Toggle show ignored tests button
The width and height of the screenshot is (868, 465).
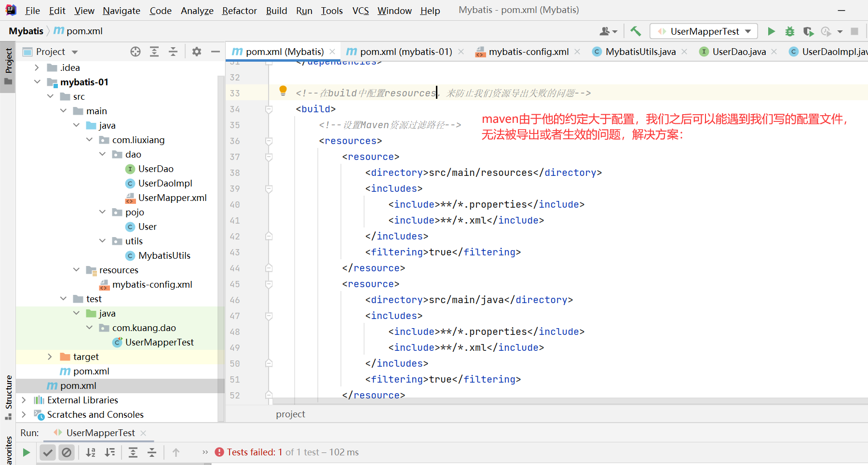pyautogui.click(x=67, y=452)
